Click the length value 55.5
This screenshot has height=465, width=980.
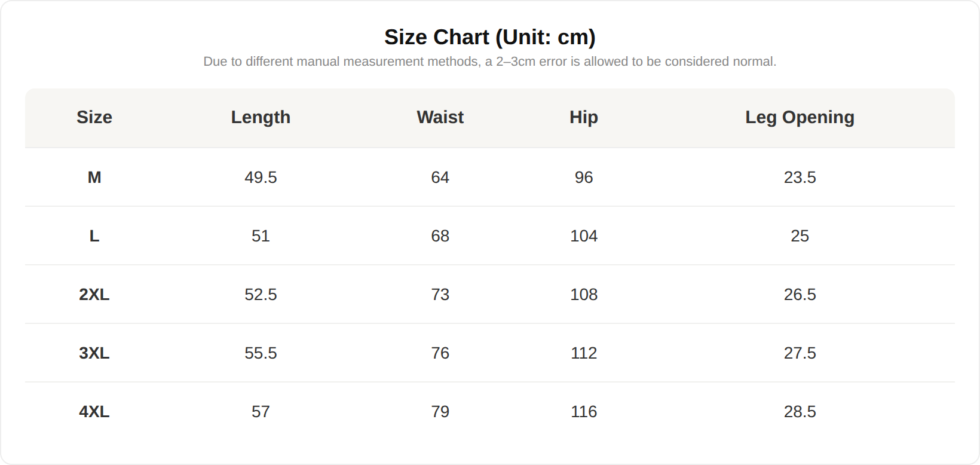[261, 353]
